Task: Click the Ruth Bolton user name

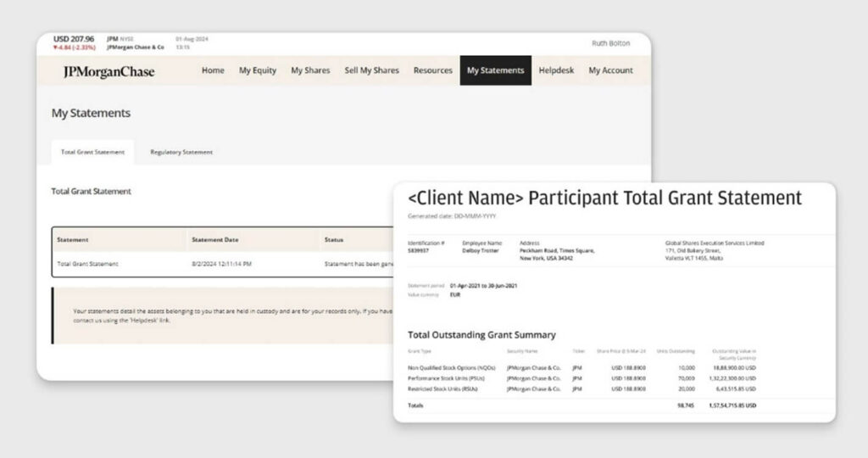Action: pyautogui.click(x=610, y=43)
